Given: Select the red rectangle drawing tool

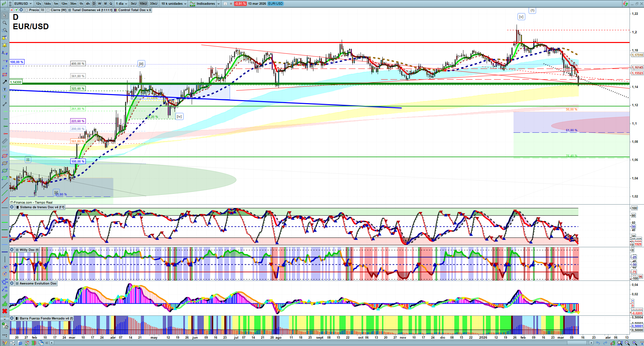Looking at the screenshot, I should click(5, 75).
